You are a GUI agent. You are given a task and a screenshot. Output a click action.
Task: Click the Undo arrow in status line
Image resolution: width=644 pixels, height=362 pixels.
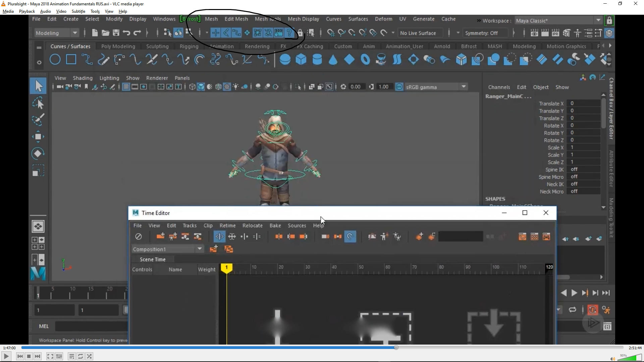(x=126, y=33)
